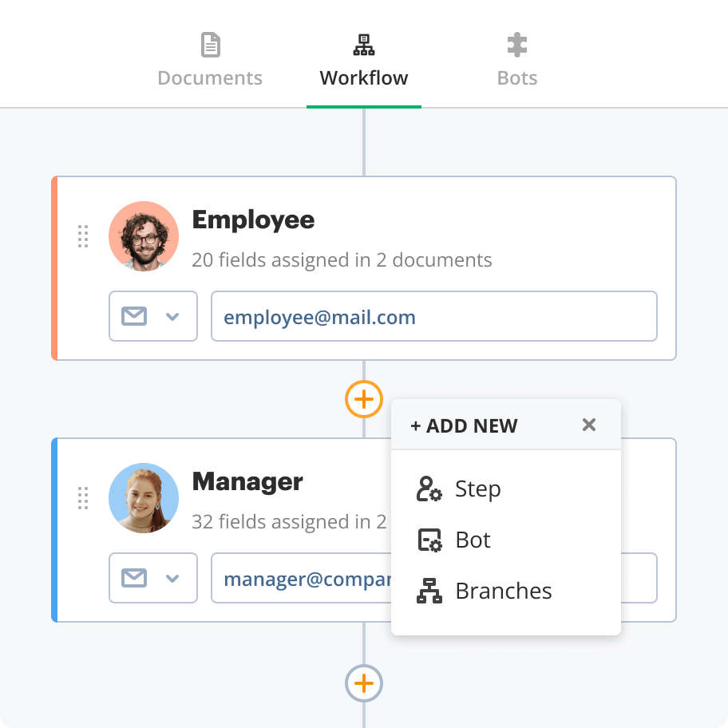The width and height of the screenshot is (728, 728).
Task: Switch to the Bots tab
Action: tap(516, 77)
